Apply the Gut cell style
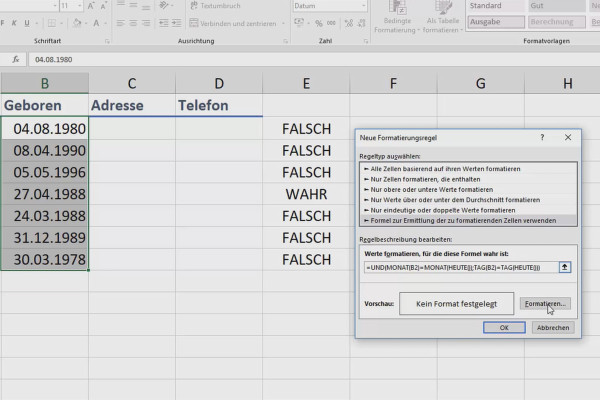This screenshot has height=400, width=600. pyautogui.click(x=556, y=6)
